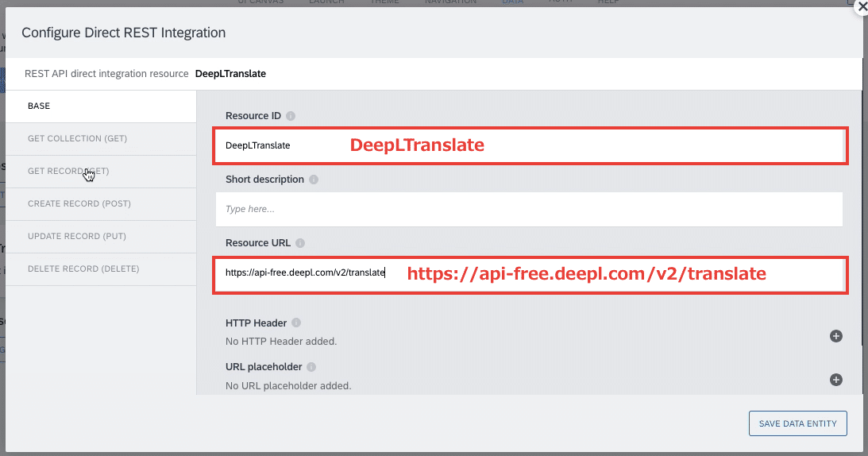Click the Short description info icon

tap(314, 180)
